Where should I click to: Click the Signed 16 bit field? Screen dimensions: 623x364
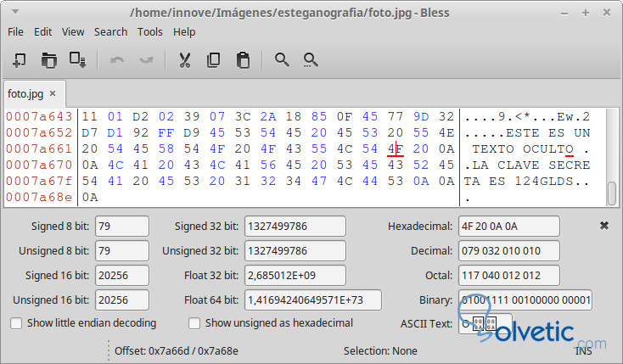click(x=122, y=276)
